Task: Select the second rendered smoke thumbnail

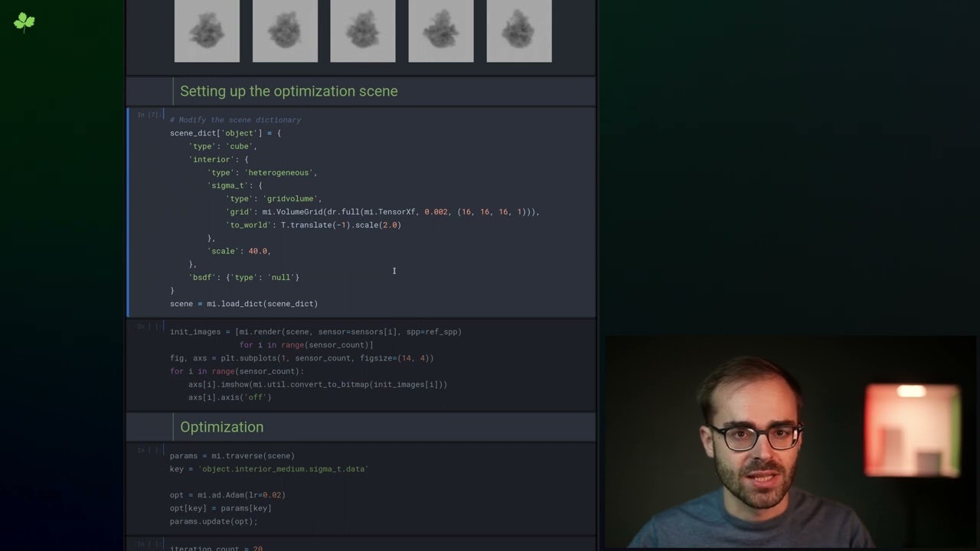Action: pos(285,31)
